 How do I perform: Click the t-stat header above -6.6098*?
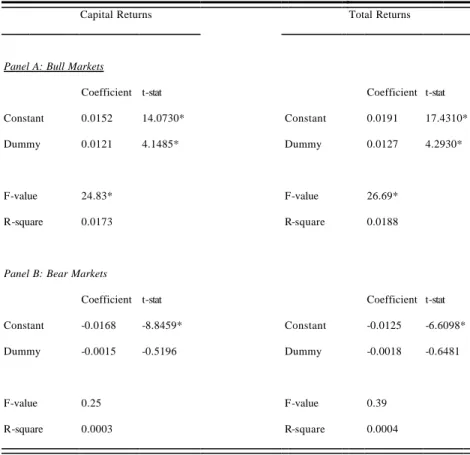point(435,300)
